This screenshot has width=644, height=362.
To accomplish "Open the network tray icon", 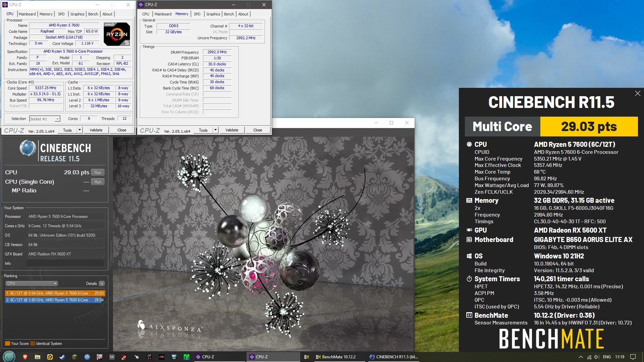I will tap(589, 357).
